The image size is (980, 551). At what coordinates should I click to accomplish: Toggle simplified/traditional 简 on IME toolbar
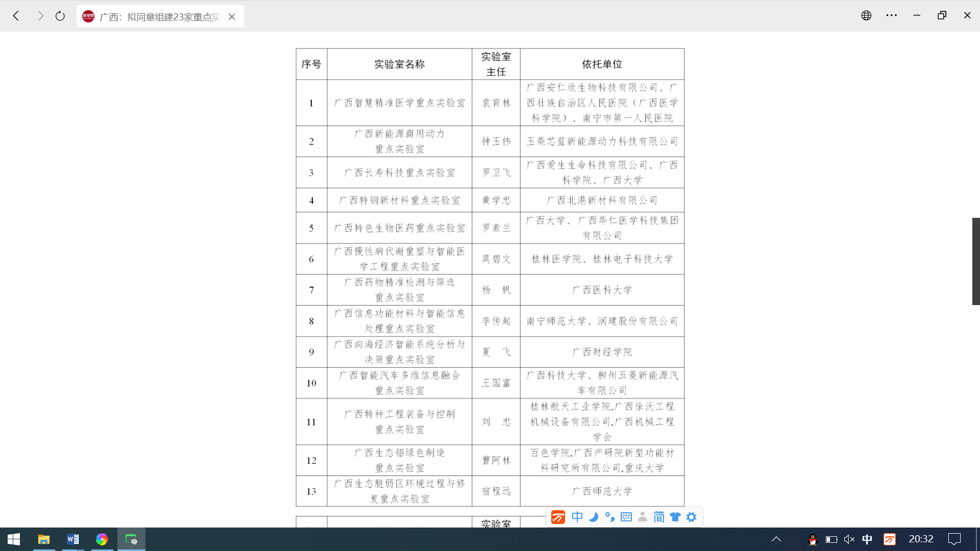[659, 517]
